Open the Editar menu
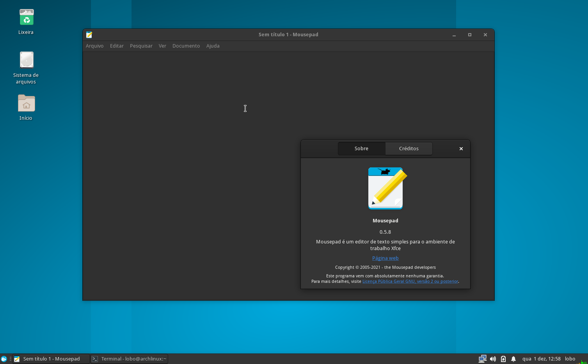This screenshot has width=588, height=364. (117, 46)
